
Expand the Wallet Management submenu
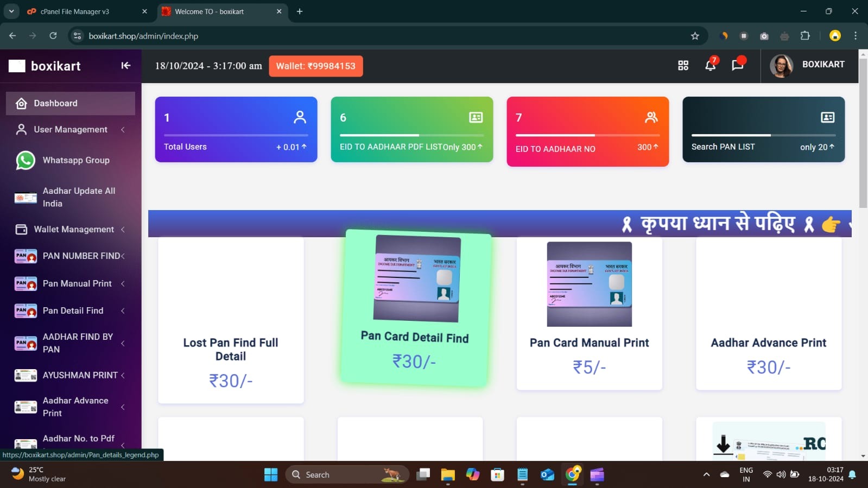(123, 230)
